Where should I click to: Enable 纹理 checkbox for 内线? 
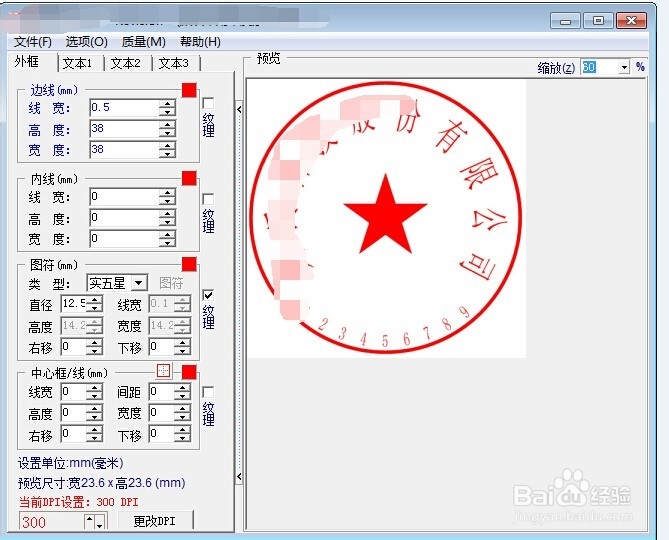208,199
